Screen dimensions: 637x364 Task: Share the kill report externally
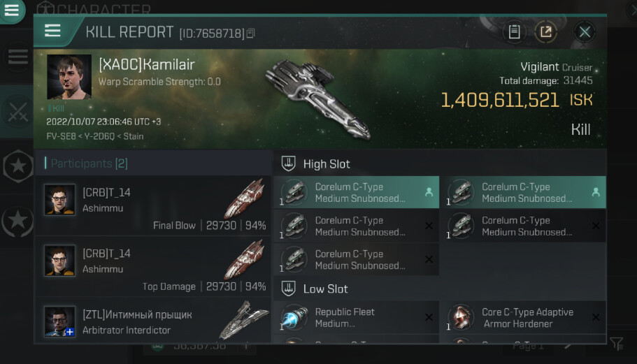[x=545, y=31]
